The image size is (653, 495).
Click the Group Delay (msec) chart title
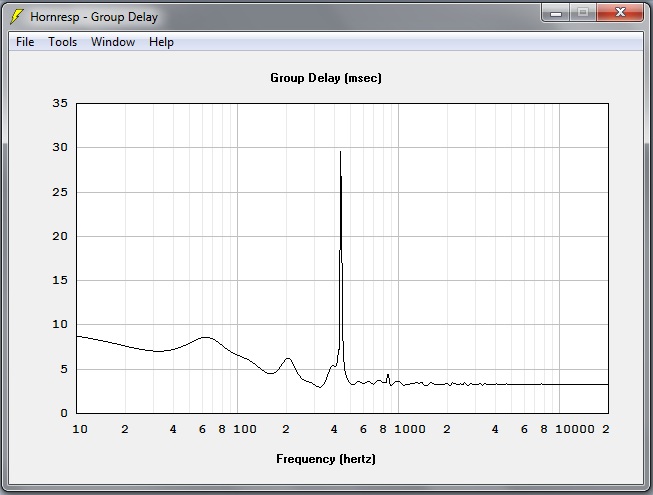(x=326, y=78)
